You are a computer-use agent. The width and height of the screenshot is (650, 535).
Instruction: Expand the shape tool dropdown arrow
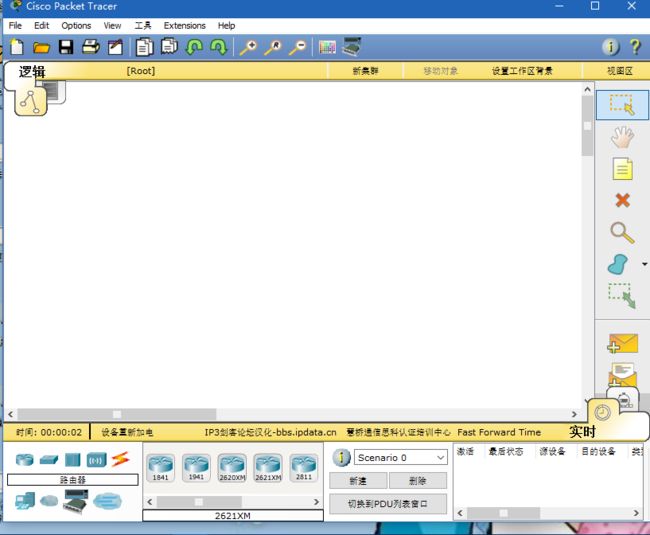[x=645, y=264]
